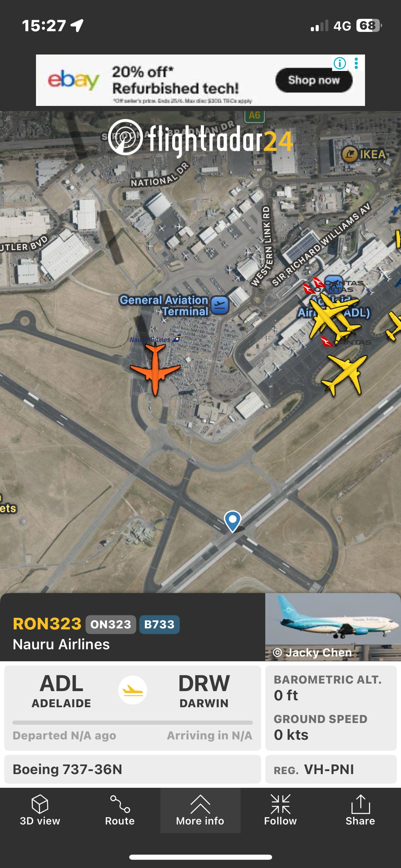Viewport: 401px width, 868px height.
Task: Follow the RON323 aircraft
Action: click(x=280, y=810)
